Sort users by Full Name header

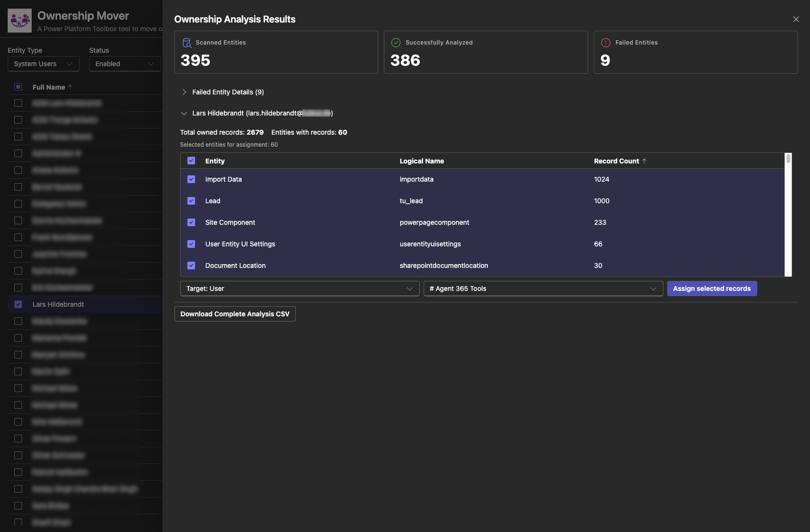click(49, 87)
